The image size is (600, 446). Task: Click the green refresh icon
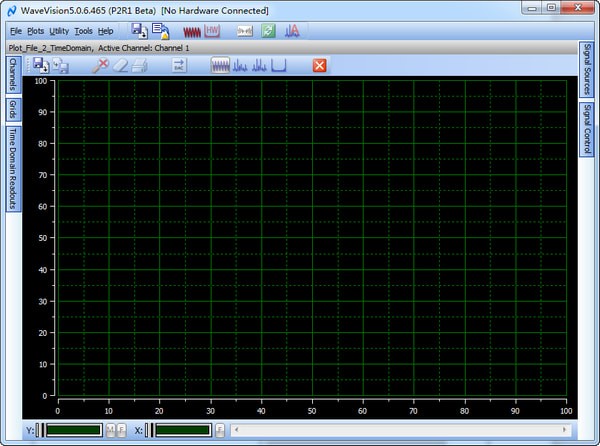click(x=267, y=31)
